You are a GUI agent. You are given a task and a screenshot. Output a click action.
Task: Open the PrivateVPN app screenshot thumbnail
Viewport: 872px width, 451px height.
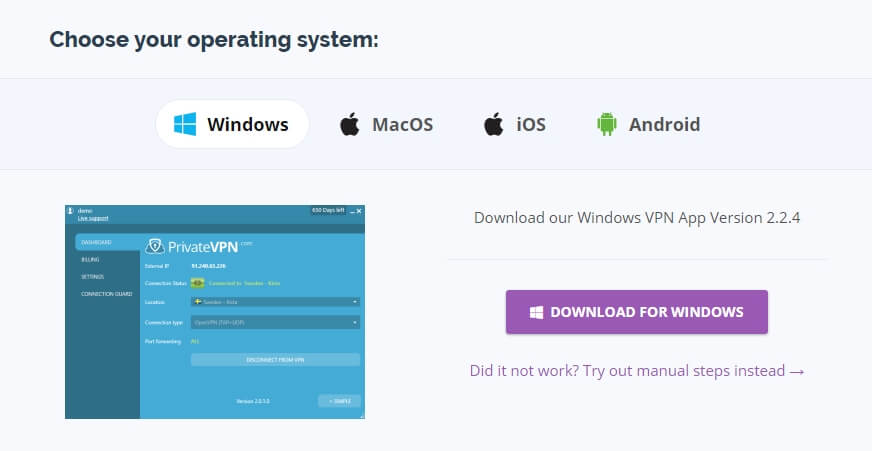(215, 312)
